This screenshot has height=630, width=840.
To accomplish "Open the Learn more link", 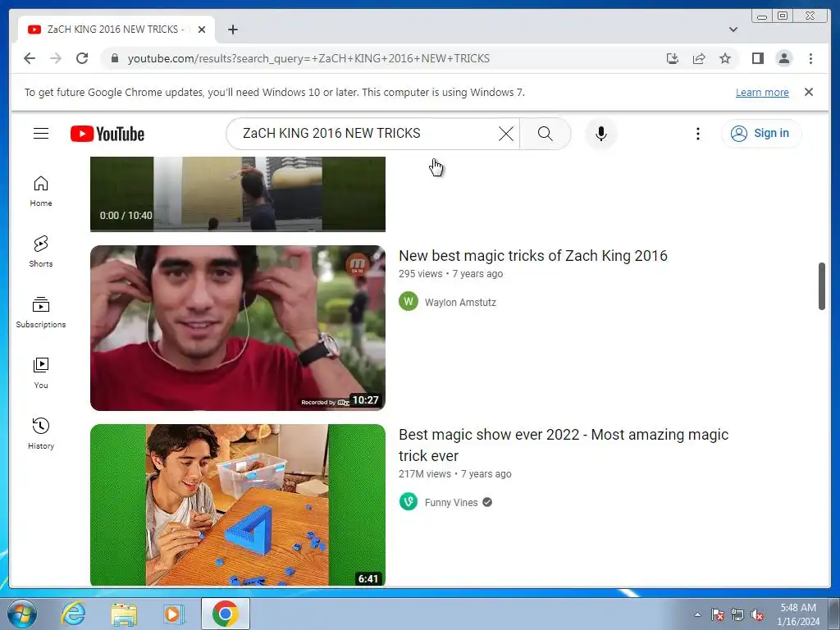I will pos(762,92).
